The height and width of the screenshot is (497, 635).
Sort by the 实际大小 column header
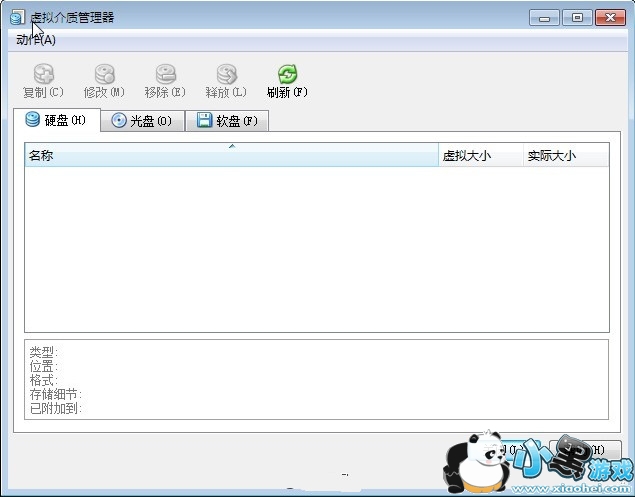[566, 155]
